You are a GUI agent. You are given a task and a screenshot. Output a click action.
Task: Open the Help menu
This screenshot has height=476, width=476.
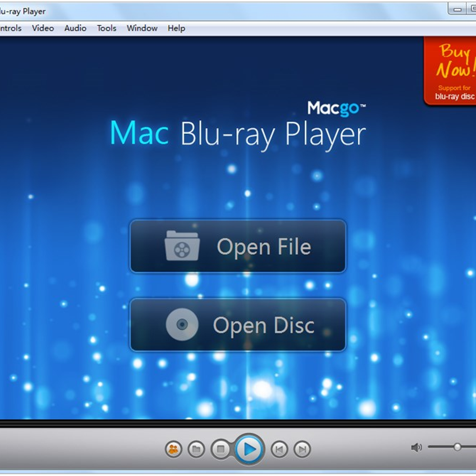coord(176,28)
